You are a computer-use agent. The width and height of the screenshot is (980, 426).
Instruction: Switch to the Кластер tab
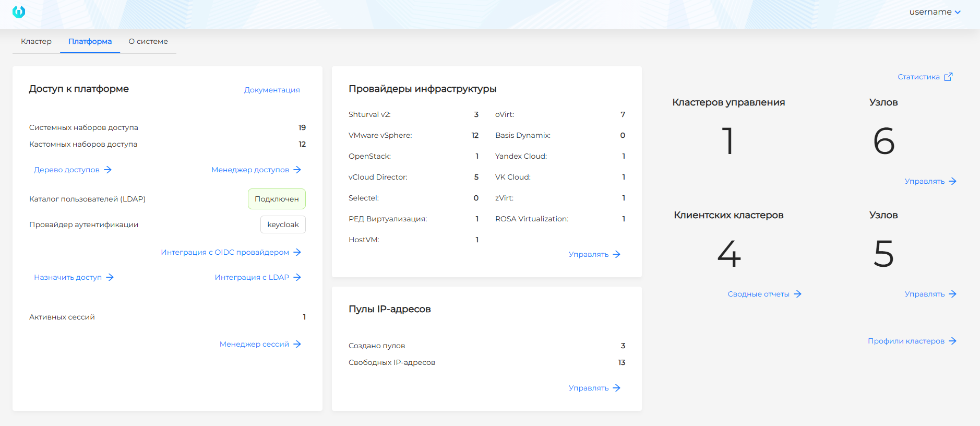coord(36,41)
